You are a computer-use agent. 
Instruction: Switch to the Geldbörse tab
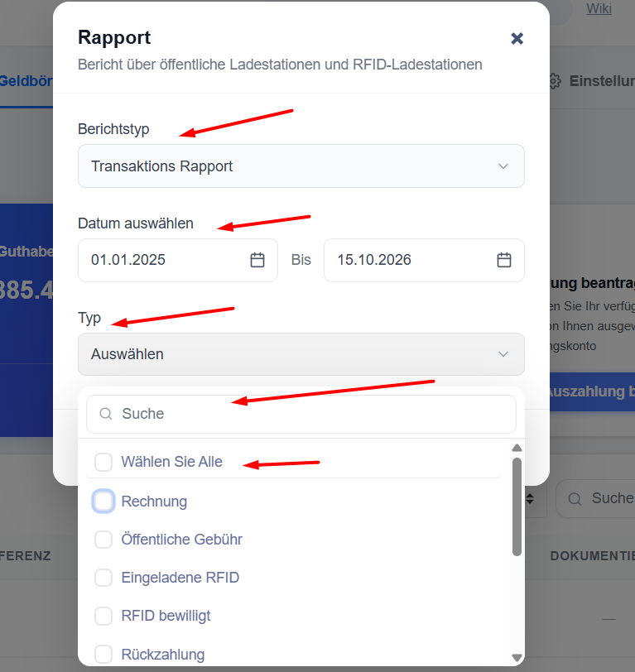26,81
